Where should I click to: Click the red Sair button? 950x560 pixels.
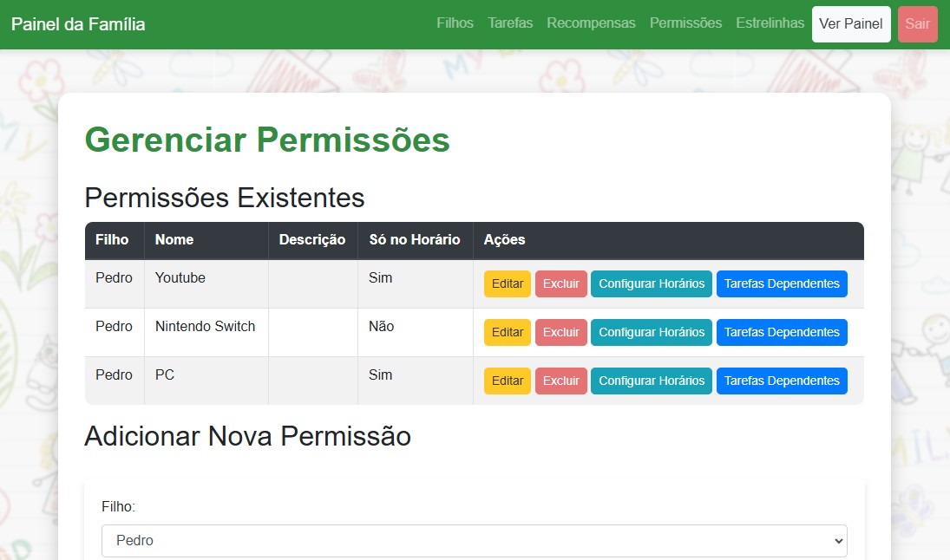[x=917, y=24]
